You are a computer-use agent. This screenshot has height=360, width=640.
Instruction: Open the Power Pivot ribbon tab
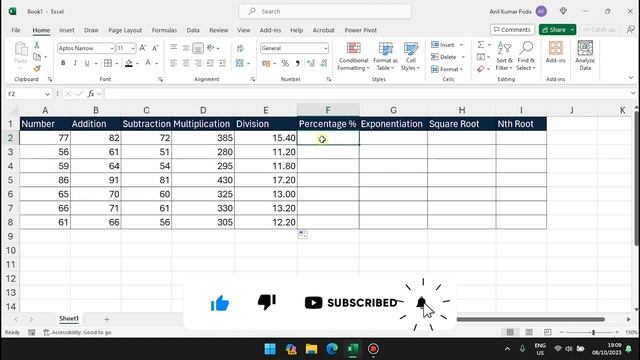360,30
